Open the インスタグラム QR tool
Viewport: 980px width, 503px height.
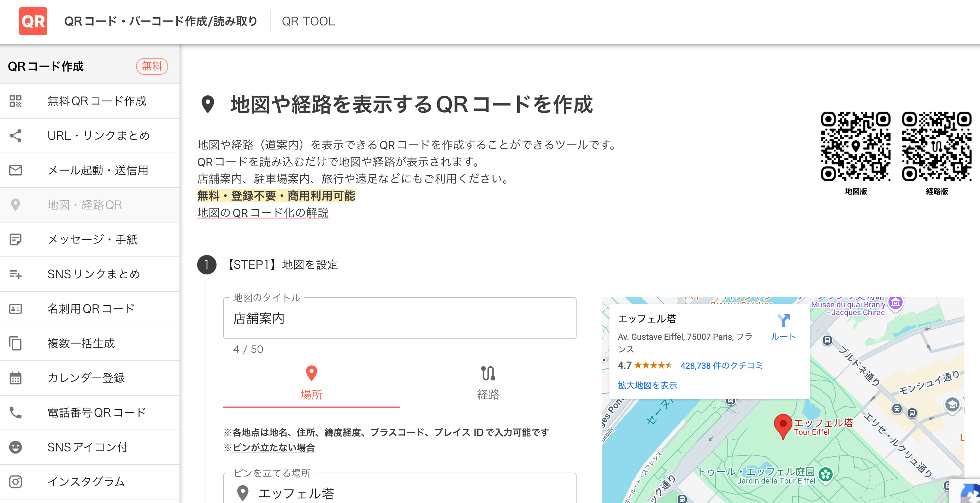coord(85,482)
